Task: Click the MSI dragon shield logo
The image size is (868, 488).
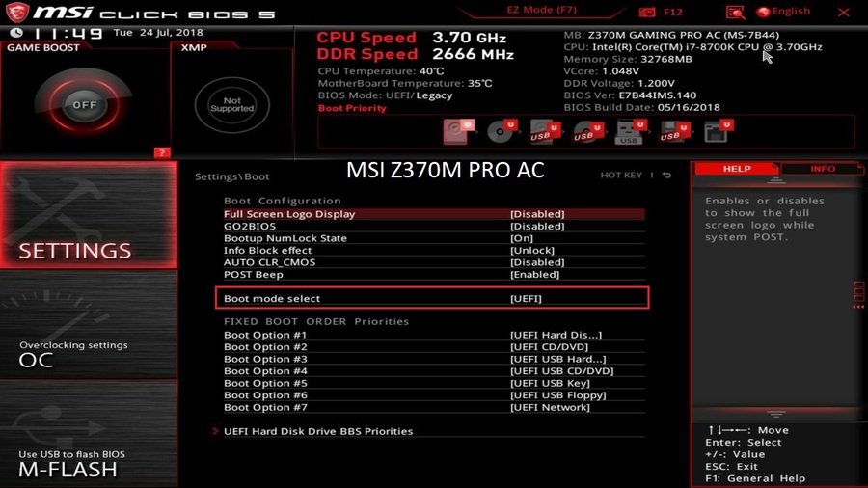Action: (x=17, y=13)
